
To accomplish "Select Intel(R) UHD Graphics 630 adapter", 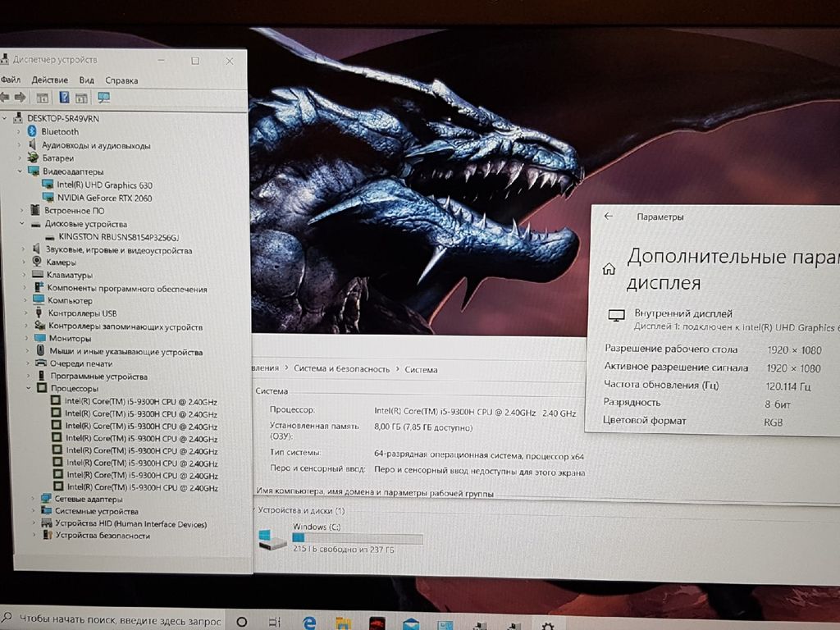I will click(x=104, y=185).
